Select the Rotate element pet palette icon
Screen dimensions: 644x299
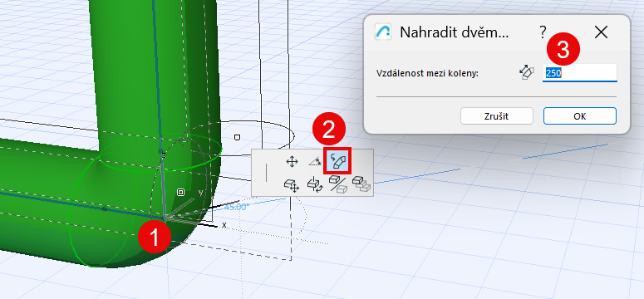click(315, 184)
